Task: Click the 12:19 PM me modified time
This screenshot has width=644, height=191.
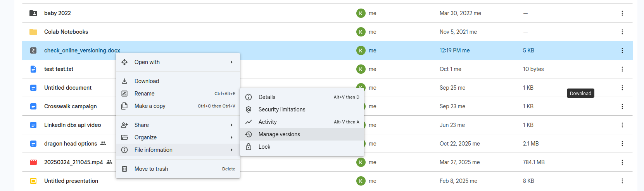Action: (x=454, y=50)
